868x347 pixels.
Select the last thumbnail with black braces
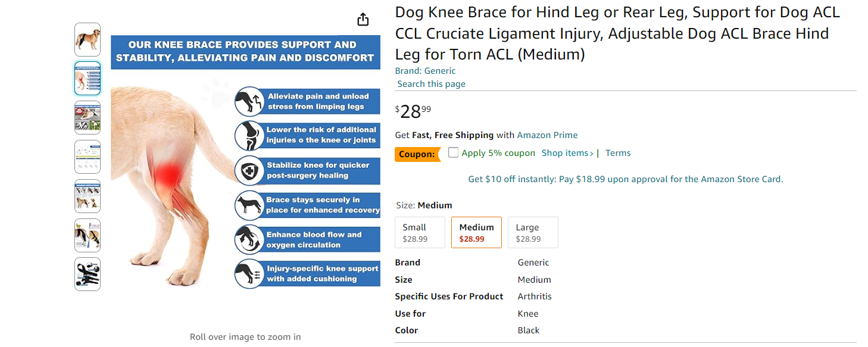[88, 274]
